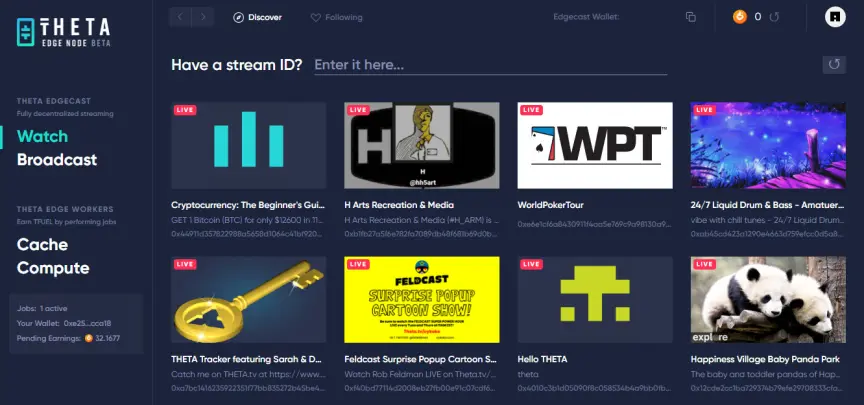This screenshot has height=405, width=864.
Task: Open the Following tab
Action: (x=336, y=18)
